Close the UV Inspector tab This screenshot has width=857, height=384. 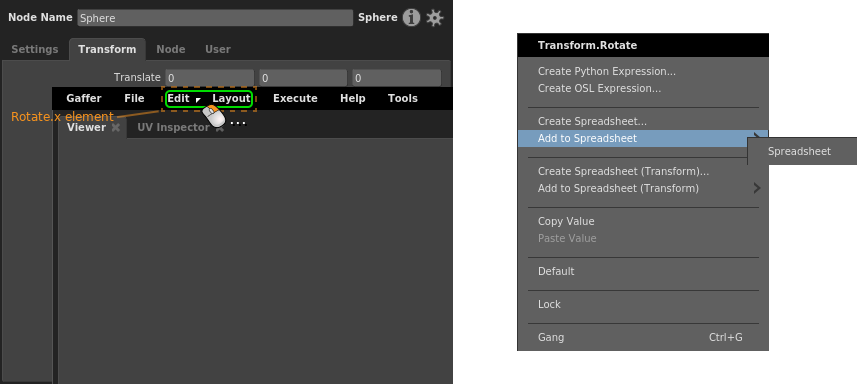click(219, 127)
